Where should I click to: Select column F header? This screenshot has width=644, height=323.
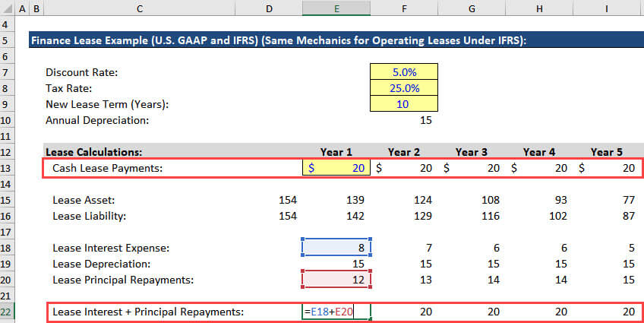404,8
